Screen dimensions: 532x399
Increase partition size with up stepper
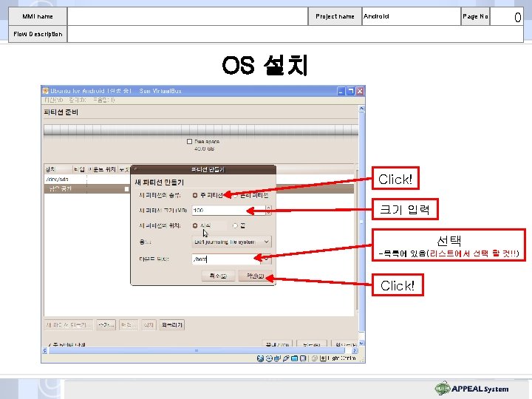click(x=268, y=208)
